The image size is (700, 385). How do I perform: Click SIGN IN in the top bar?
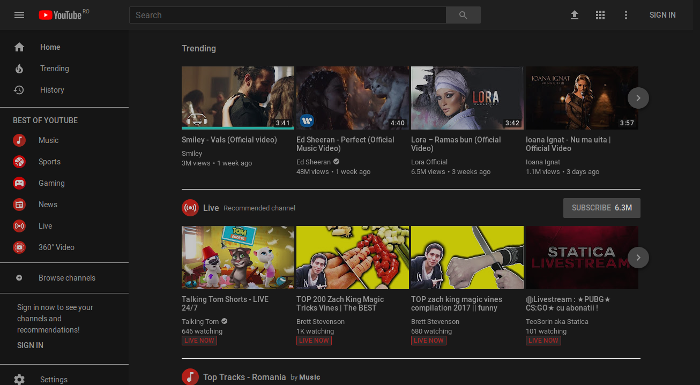662,15
